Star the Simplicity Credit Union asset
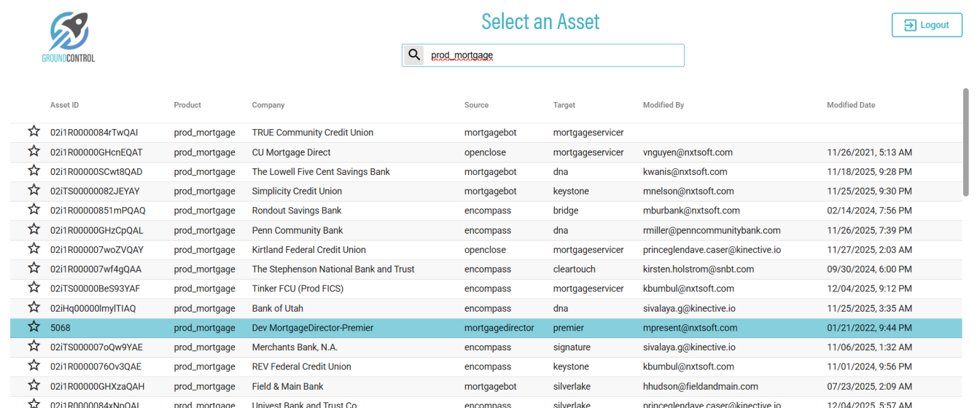Image resolution: width=980 pixels, height=408 pixels. point(34,190)
